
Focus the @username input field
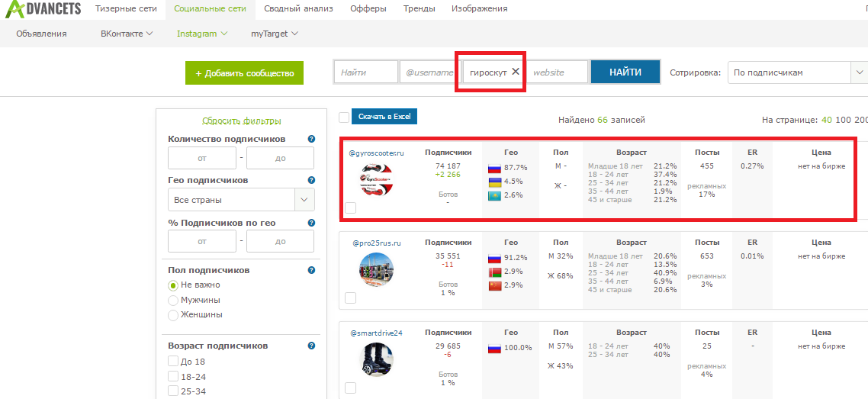pyautogui.click(x=430, y=72)
